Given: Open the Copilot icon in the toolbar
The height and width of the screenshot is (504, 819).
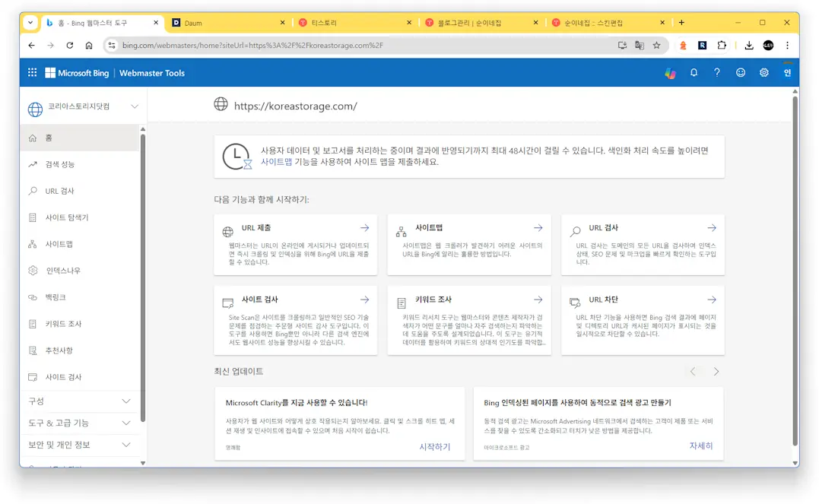Looking at the screenshot, I should [671, 72].
